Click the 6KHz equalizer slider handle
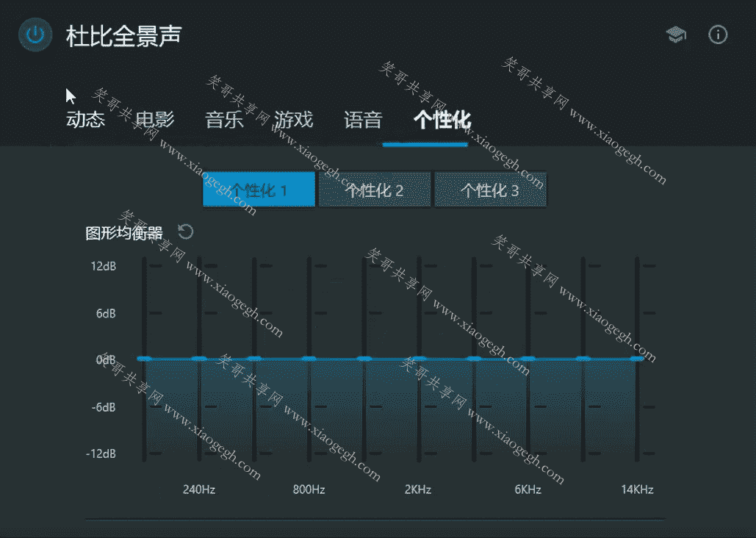 528,359
